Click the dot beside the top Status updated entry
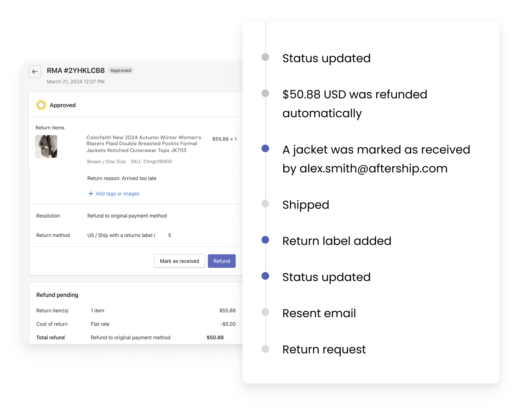 coord(266,57)
